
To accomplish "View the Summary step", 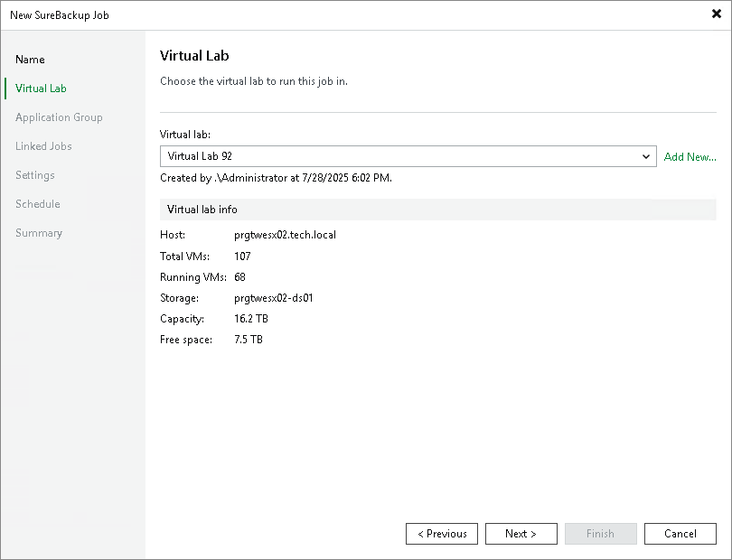I will 39,232.
